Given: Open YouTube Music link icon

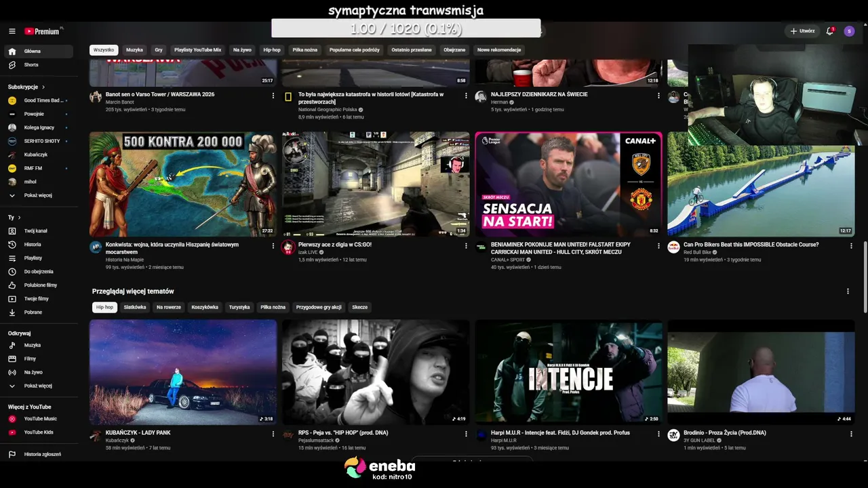Looking at the screenshot, I should [x=12, y=419].
